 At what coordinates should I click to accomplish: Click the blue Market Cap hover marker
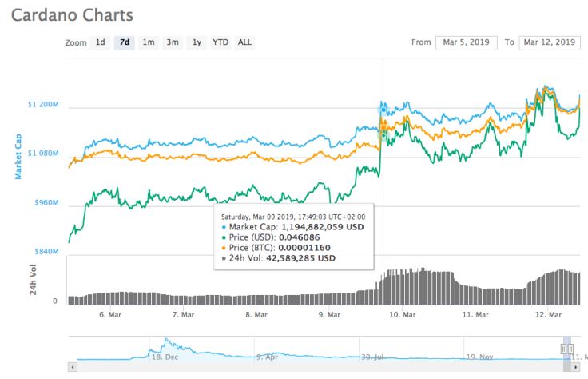coord(383,110)
